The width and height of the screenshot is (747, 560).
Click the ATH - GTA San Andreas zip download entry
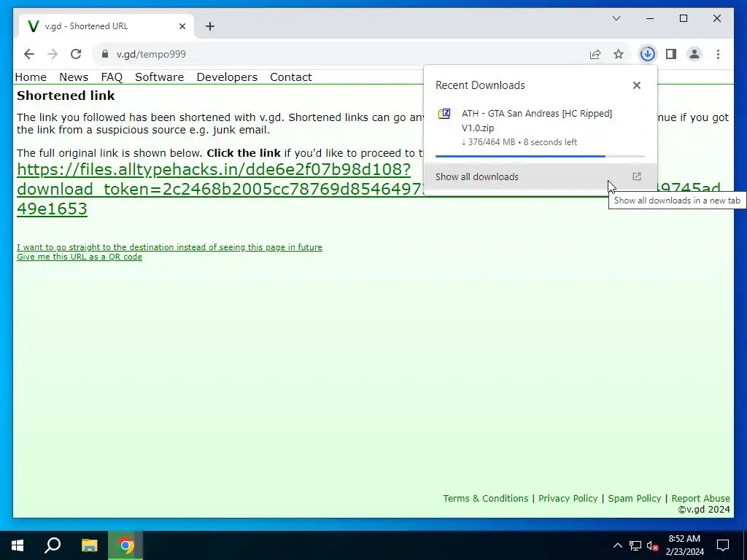[540, 128]
